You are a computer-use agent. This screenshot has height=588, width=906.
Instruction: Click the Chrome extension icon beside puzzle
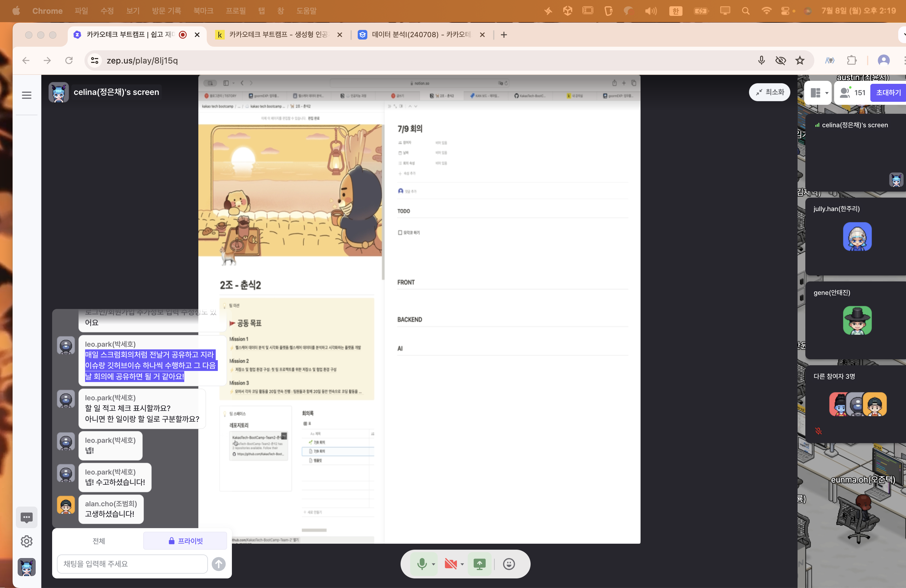pyautogui.click(x=830, y=60)
